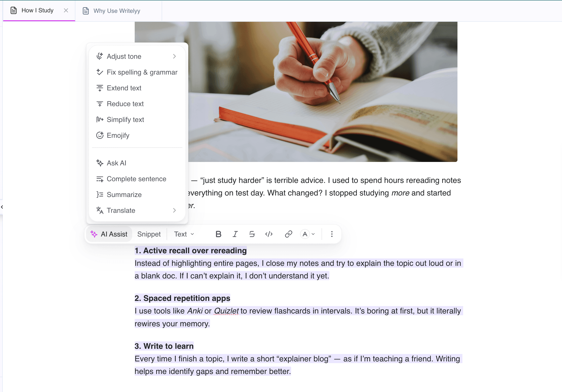Open the three-dot more options menu
The width and height of the screenshot is (562, 392).
coord(332,234)
